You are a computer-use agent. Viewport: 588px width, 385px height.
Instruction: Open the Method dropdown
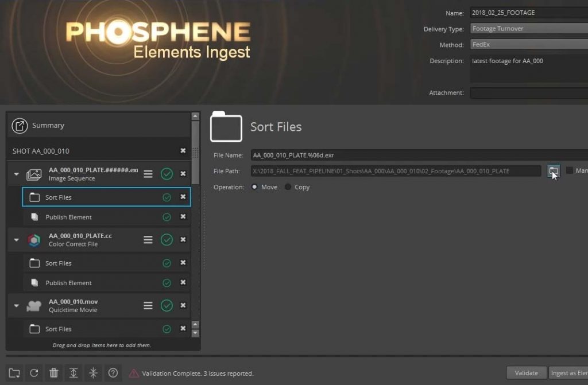(529, 44)
